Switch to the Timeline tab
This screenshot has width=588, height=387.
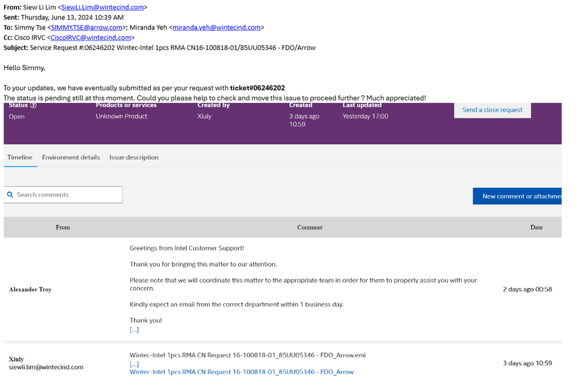[20, 157]
